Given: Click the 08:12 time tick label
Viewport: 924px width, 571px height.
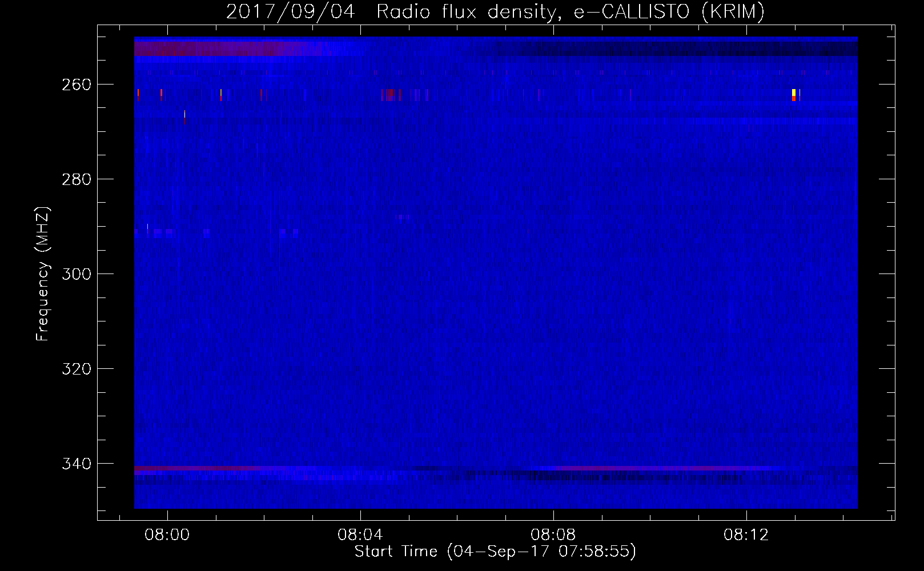Looking at the screenshot, I should 746,535.
